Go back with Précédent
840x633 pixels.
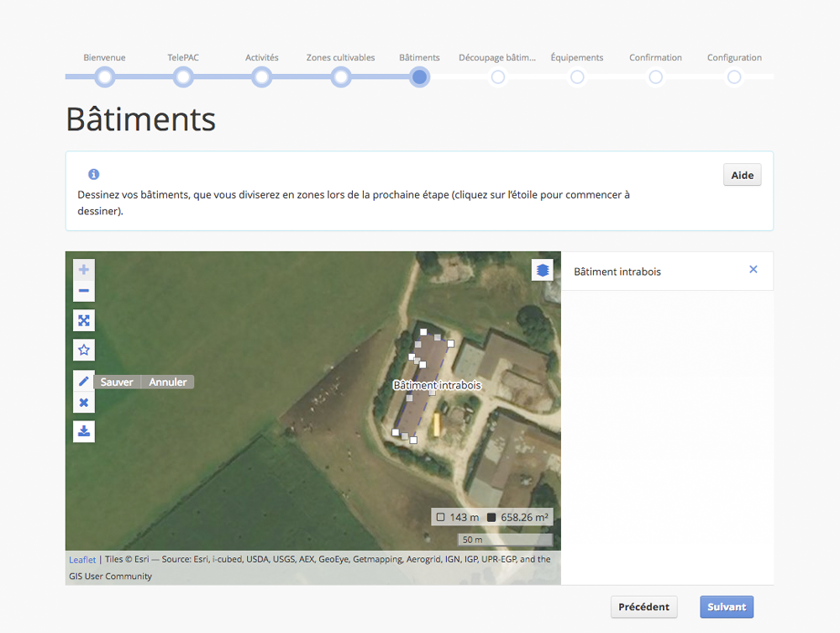pyautogui.click(x=643, y=607)
